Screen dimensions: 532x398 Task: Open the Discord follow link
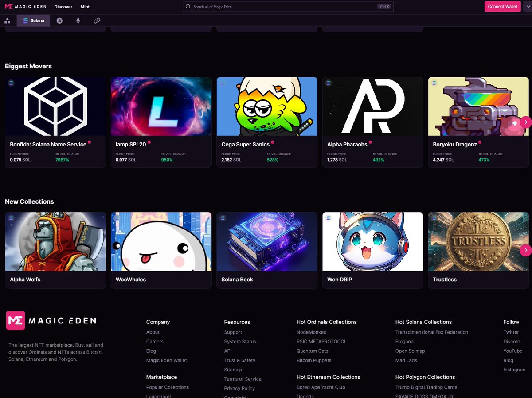(x=512, y=342)
